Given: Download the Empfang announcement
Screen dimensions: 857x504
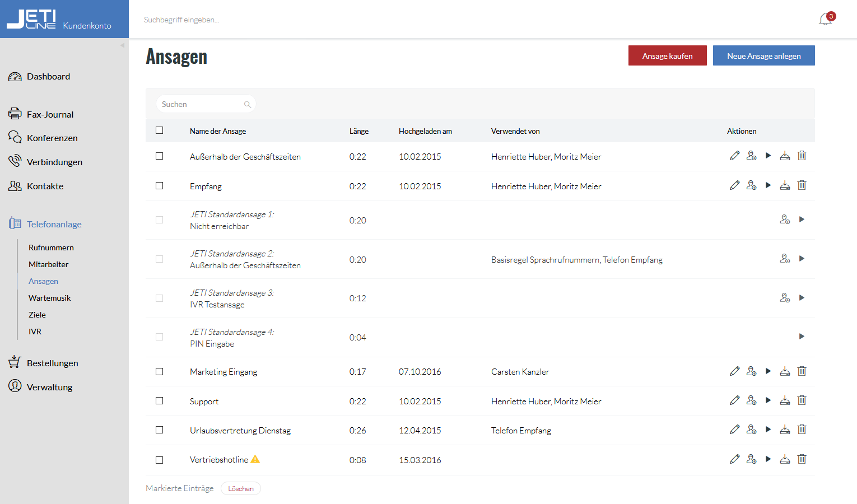Looking at the screenshot, I should 785,185.
